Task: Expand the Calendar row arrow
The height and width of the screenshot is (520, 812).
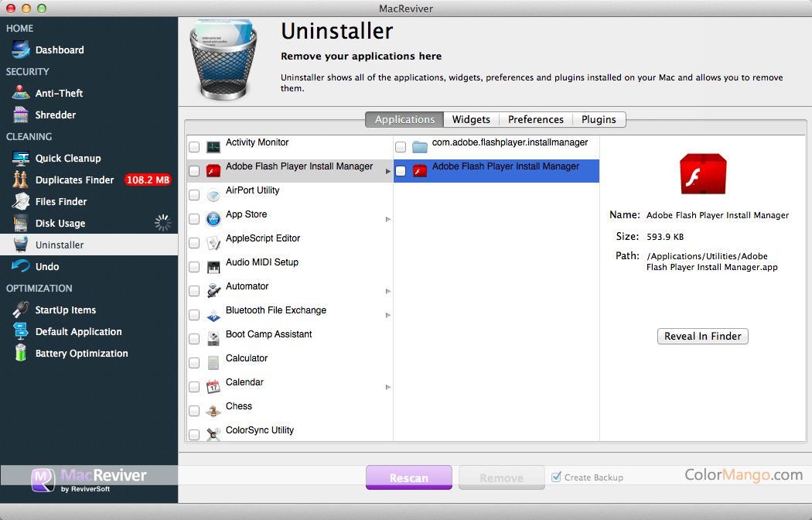Action: coord(388,388)
